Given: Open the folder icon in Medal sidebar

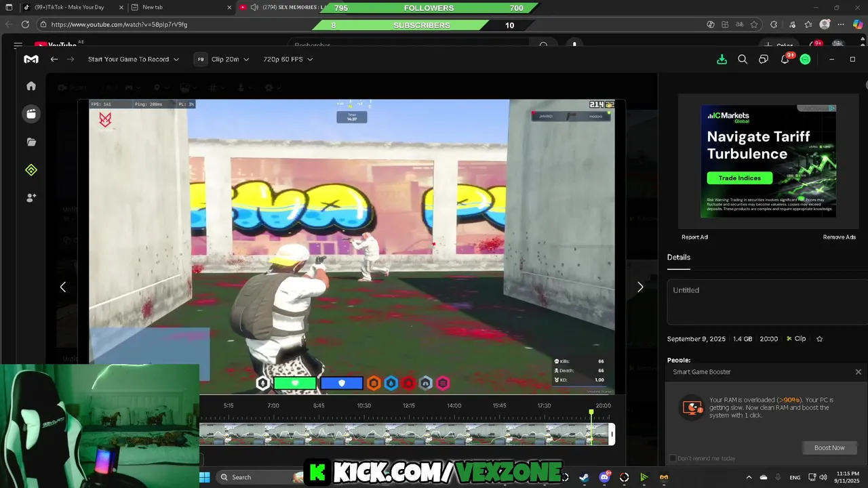Looking at the screenshot, I should (31, 142).
